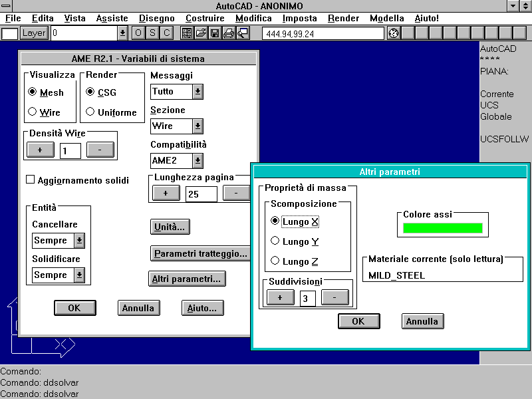The width and height of the screenshot is (532, 399).
Task: Open the Modella menu
Action: (387, 19)
